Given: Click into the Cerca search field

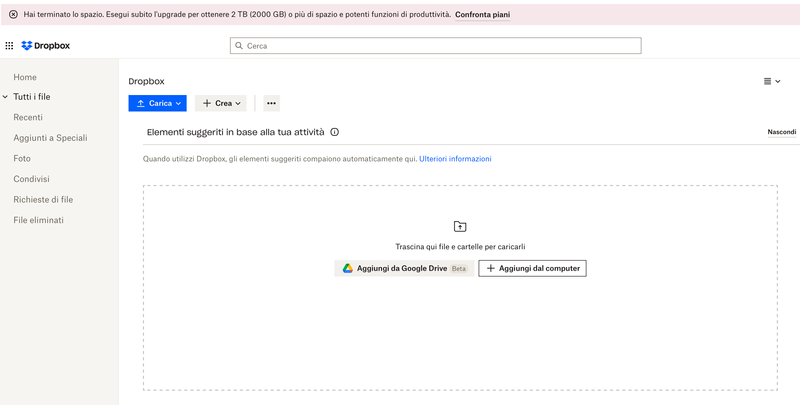Looking at the screenshot, I should (435, 46).
